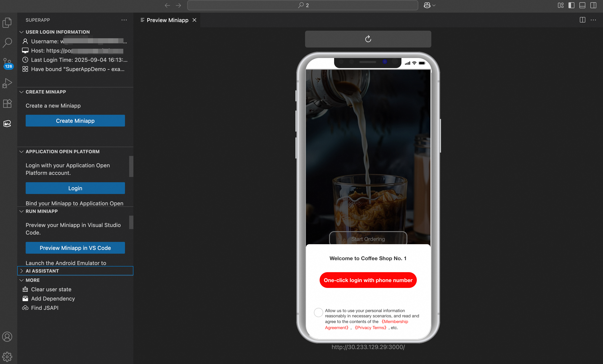Open the Explorer view in activity bar

pyautogui.click(x=7, y=22)
